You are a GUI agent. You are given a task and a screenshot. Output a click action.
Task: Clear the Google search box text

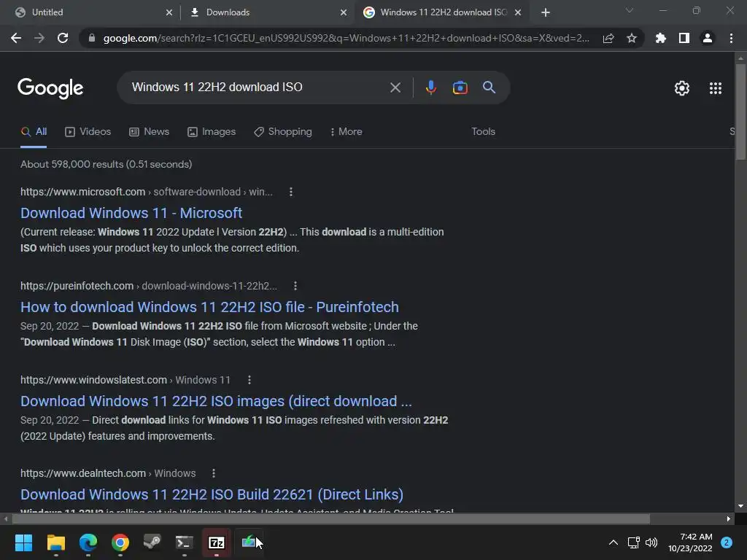395,87
